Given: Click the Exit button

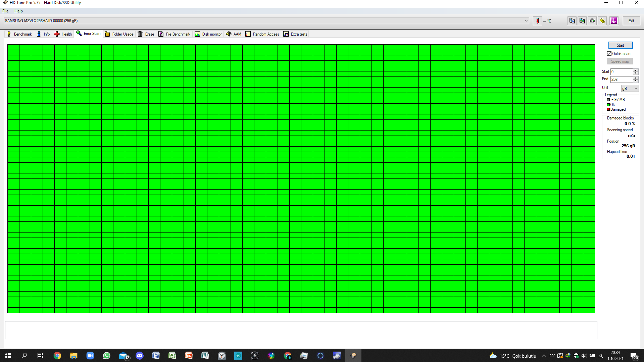Looking at the screenshot, I should 631,21.
